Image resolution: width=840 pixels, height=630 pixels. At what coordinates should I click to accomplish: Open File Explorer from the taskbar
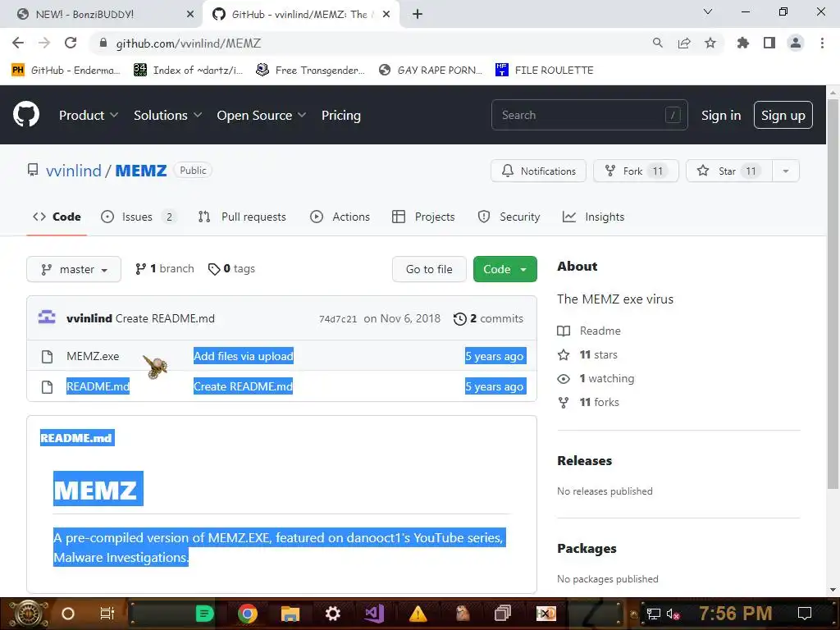290,614
